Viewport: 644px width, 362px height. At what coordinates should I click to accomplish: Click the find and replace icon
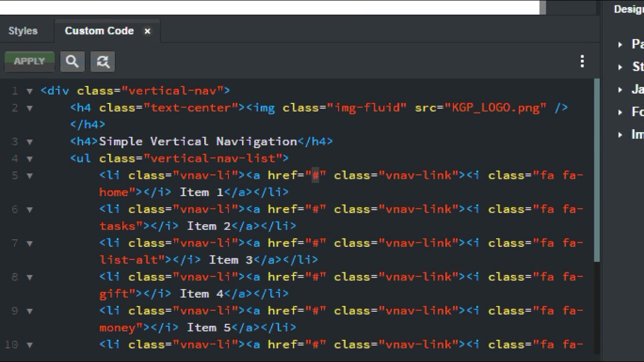[103, 61]
